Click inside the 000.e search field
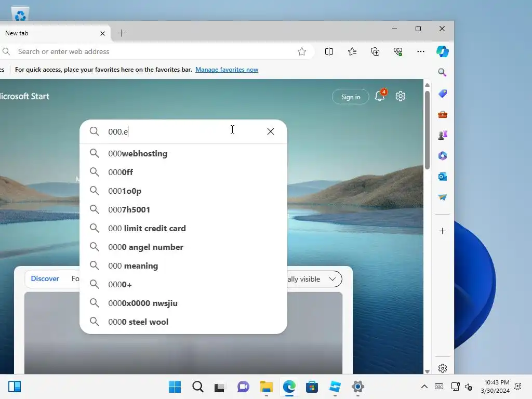 (183, 131)
